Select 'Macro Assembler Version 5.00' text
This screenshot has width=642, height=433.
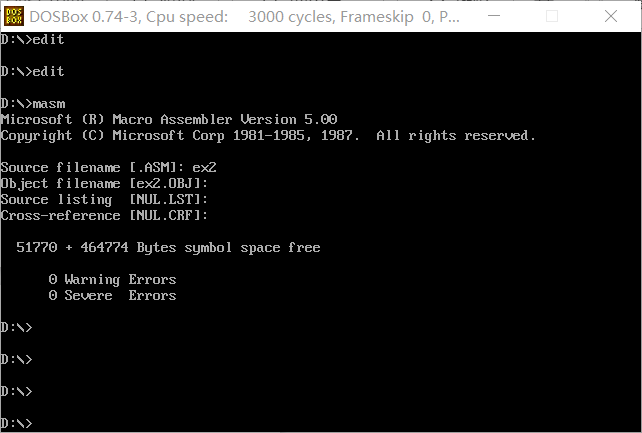point(224,120)
